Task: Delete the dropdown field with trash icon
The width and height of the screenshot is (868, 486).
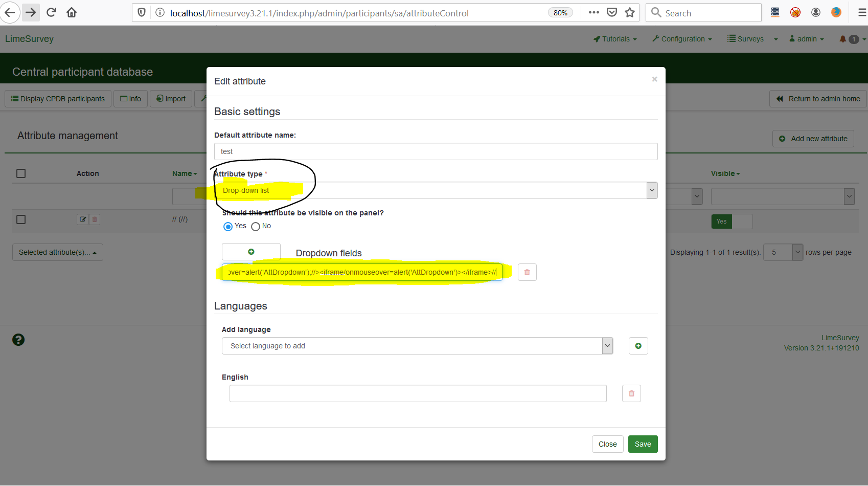Action: (x=527, y=272)
